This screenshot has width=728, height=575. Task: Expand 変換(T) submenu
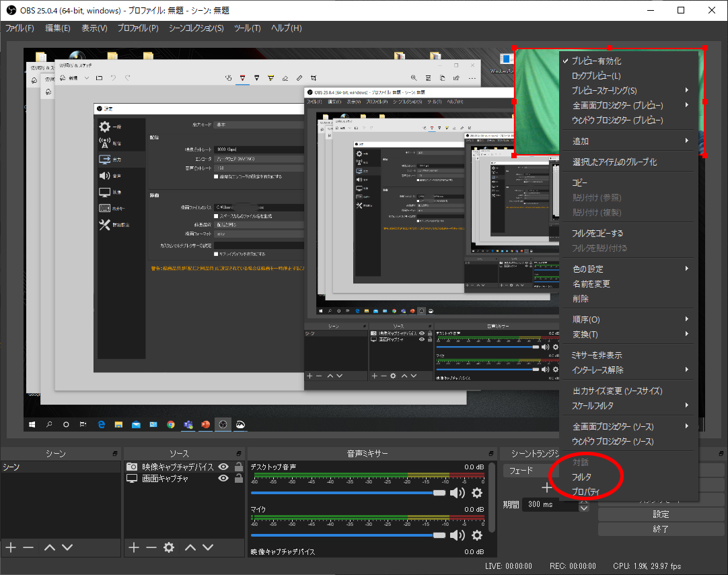pyautogui.click(x=629, y=335)
